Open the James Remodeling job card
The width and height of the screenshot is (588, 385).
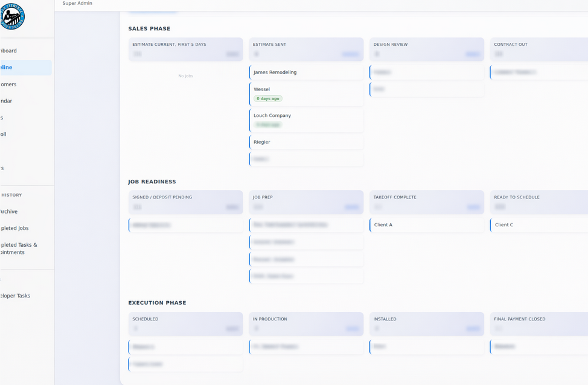point(306,72)
